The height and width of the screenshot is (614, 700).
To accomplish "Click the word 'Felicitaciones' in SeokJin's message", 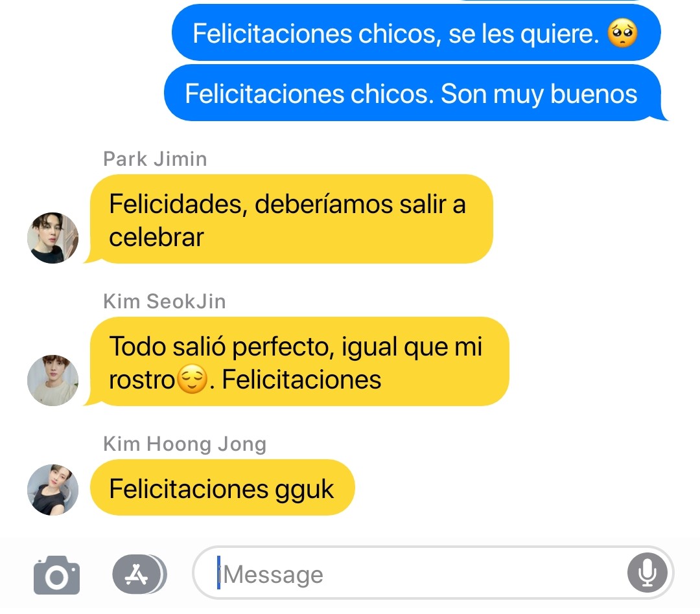I will pyautogui.click(x=302, y=380).
